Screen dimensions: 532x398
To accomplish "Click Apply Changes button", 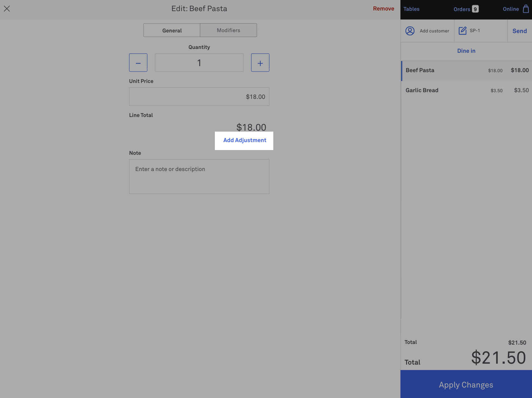I will point(466,384).
